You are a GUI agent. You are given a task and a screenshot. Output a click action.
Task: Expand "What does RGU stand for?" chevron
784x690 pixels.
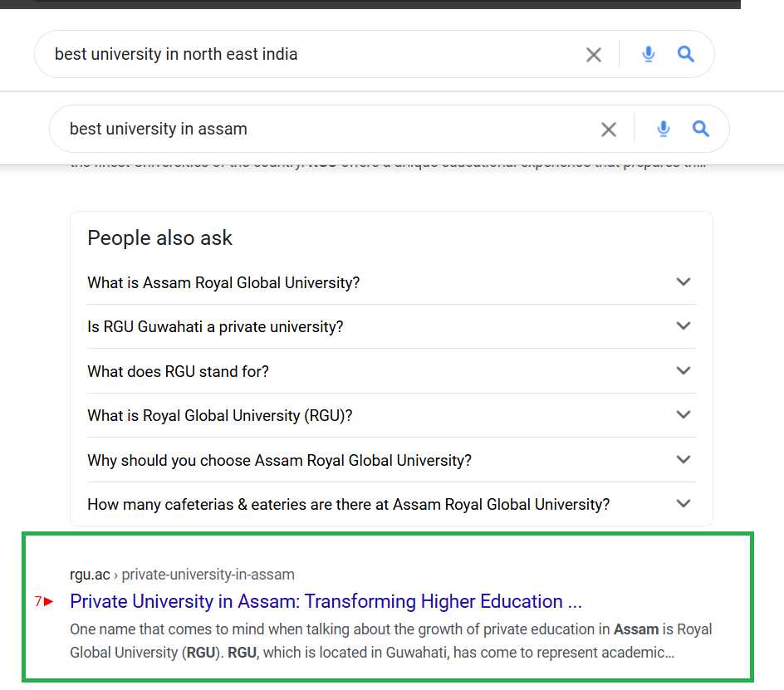click(x=684, y=371)
